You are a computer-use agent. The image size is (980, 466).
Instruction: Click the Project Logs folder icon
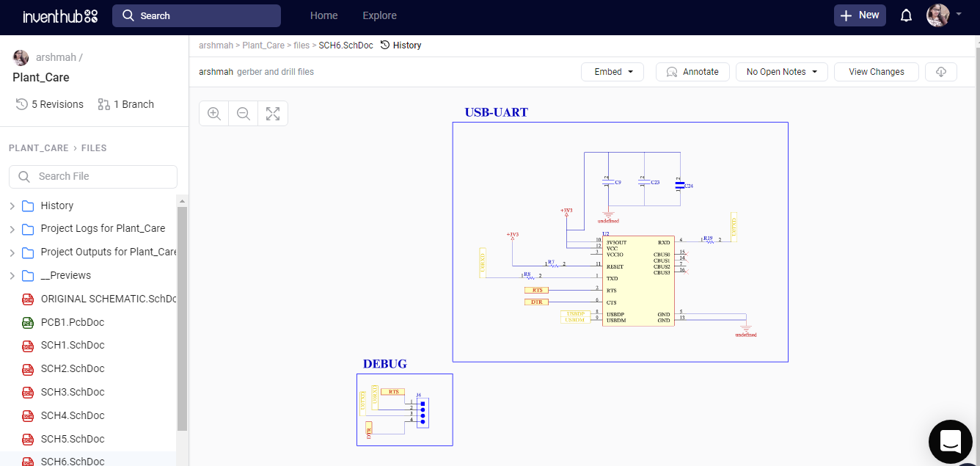coord(28,229)
